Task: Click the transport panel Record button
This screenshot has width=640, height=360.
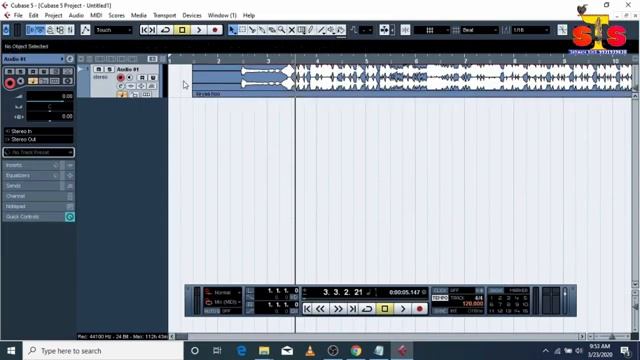Action: (x=419, y=309)
